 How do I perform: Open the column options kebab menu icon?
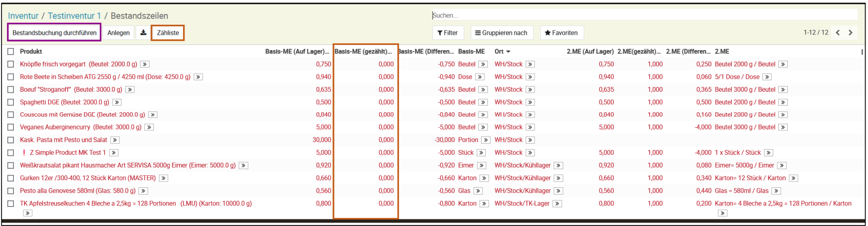[x=862, y=52]
